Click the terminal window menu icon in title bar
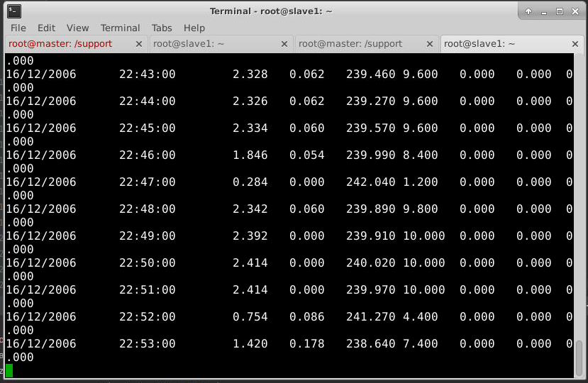 (x=13, y=11)
